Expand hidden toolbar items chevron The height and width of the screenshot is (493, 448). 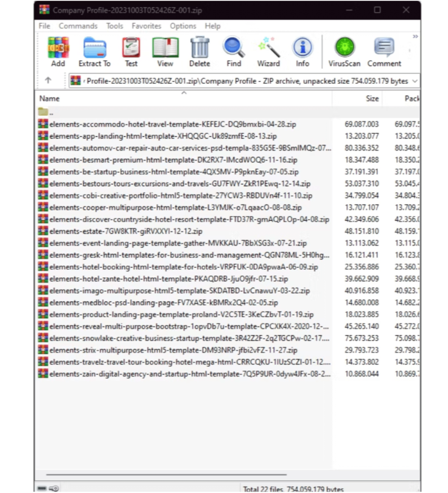pyautogui.click(x=415, y=37)
